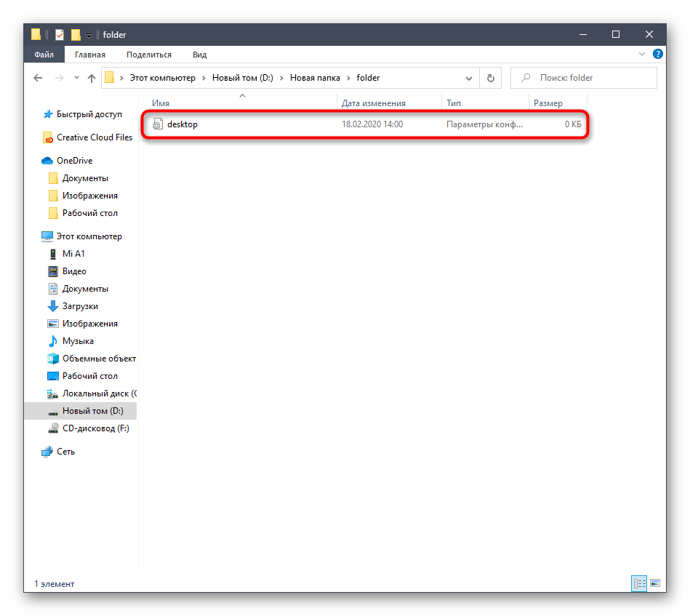Refresh the current folder view
This screenshot has width=690, height=616.
[x=490, y=79]
